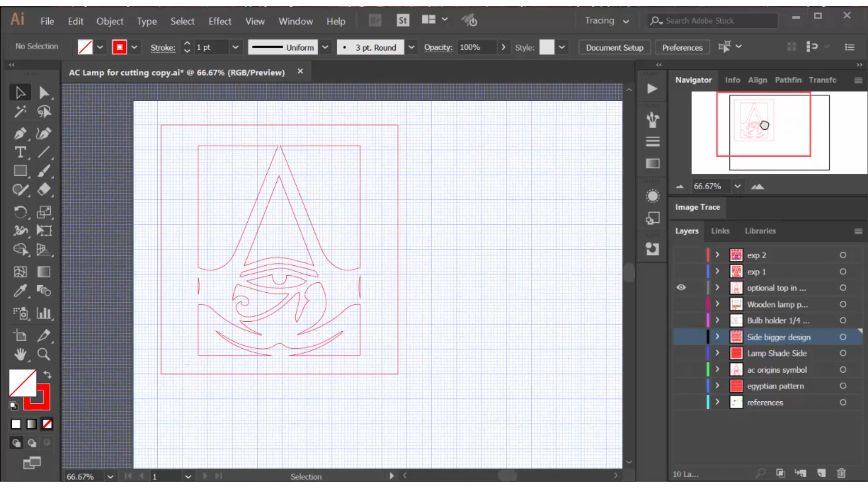Show the egyptian pattern layer visibility
The height and width of the screenshot is (488, 868).
tap(681, 386)
